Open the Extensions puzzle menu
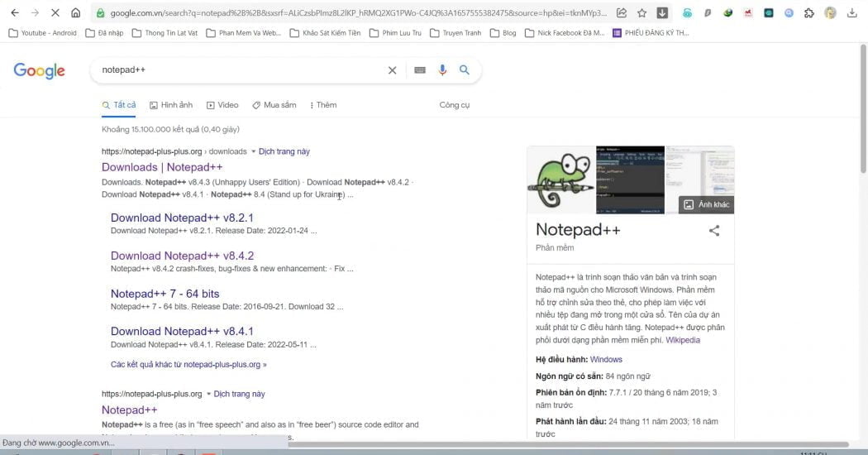Image resolution: width=868 pixels, height=455 pixels. point(809,12)
